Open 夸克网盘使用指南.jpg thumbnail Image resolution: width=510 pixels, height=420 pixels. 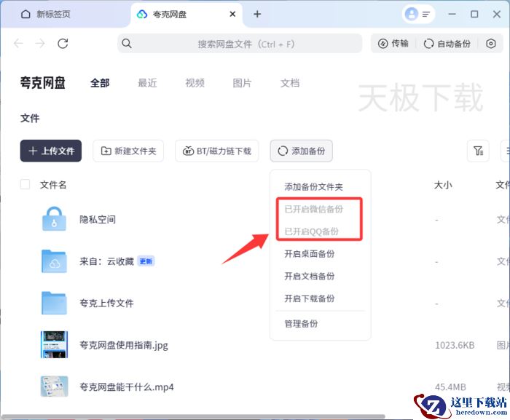[55, 344]
